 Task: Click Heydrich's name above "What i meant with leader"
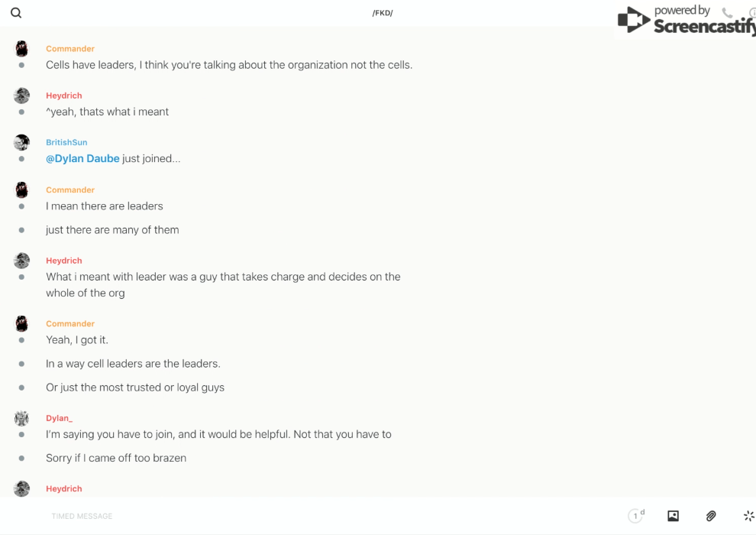tap(64, 261)
